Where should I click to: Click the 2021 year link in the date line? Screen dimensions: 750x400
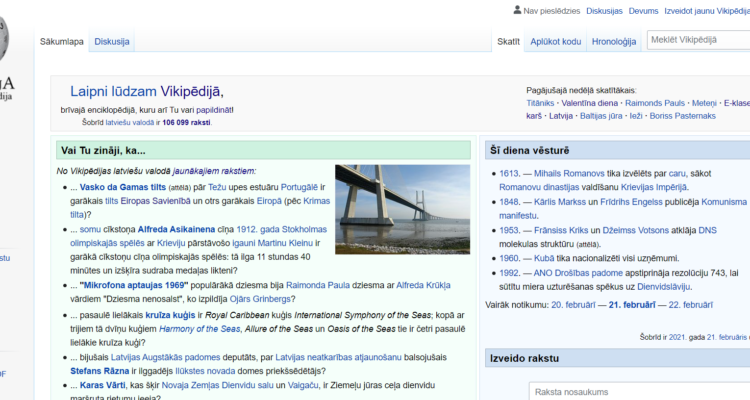pyautogui.click(x=677, y=337)
